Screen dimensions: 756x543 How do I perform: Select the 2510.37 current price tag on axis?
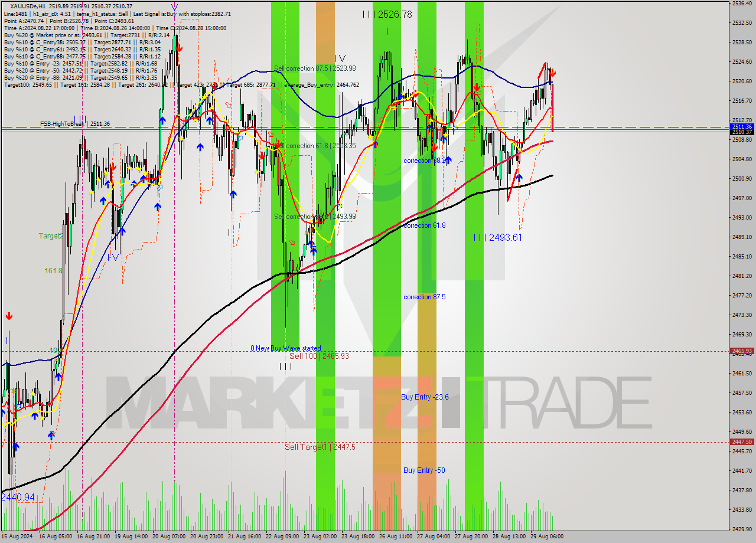click(x=742, y=132)
